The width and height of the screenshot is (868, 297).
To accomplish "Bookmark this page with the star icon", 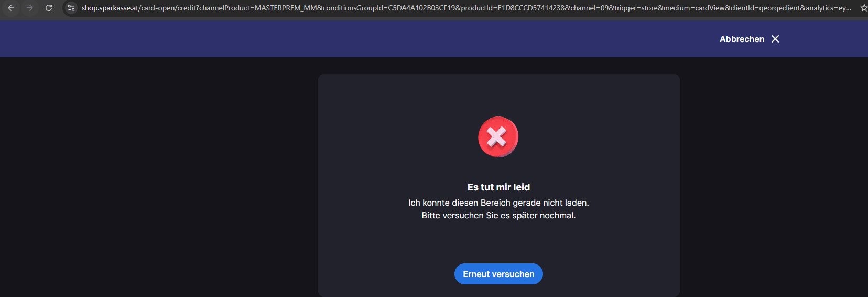I will (x=864, y=8).
